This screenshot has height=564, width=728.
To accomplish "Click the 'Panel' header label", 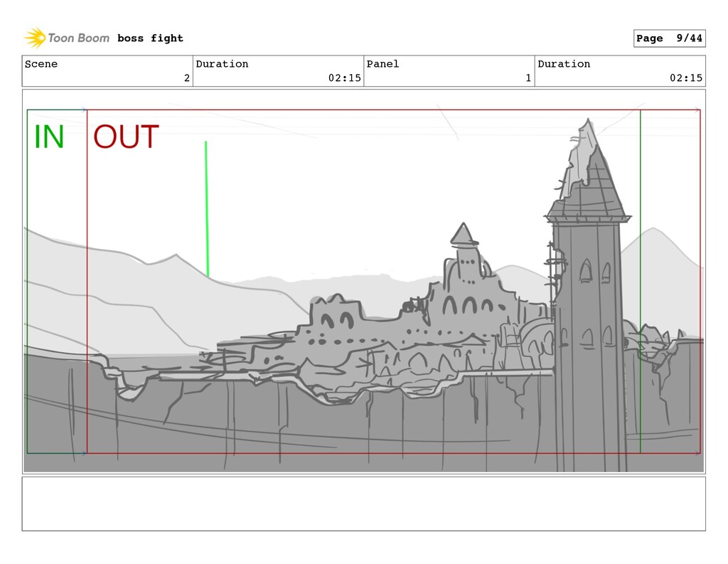I will 382,63.
